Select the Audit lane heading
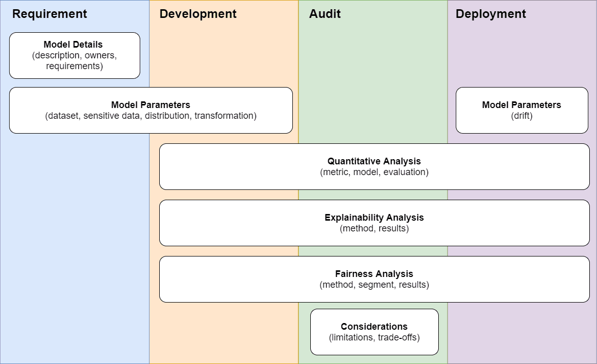Screen dimensions: 597x364 pyautogui.click(x=324, y=14)
